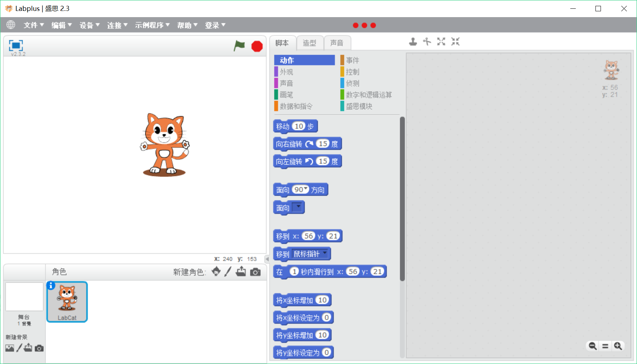Screen dimensions: 637x364
Task: Open the 文件 menu
Action: click(x=34, y=25)
